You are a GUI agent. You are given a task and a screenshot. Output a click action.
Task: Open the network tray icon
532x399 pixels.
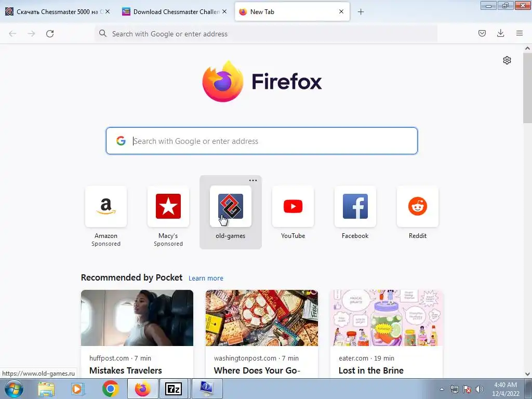click(x=454, y=389)
